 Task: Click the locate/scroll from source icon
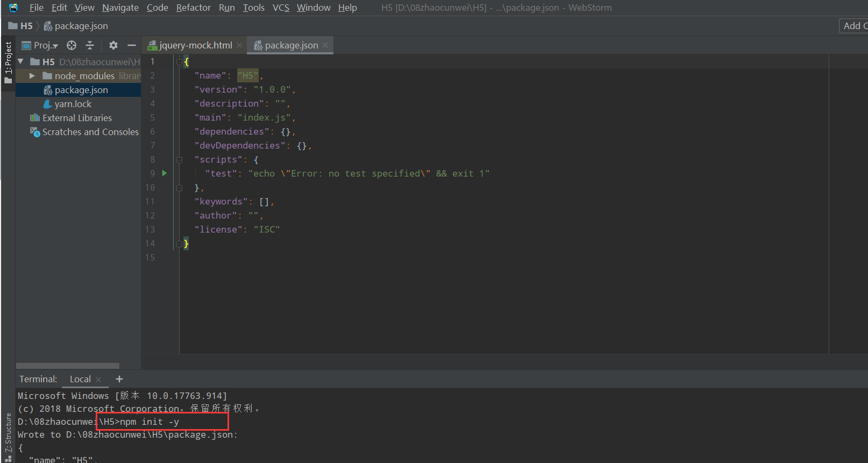click(72, 45)
